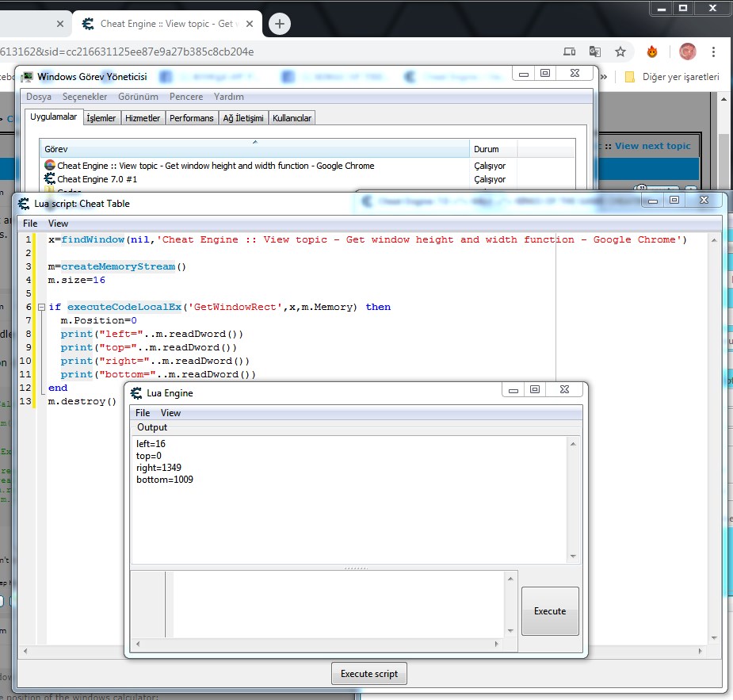Image resolution: width=733 pixels, height=700 pixels.
Task: Bookmark the page using the star icon
Action: [620, 51]
